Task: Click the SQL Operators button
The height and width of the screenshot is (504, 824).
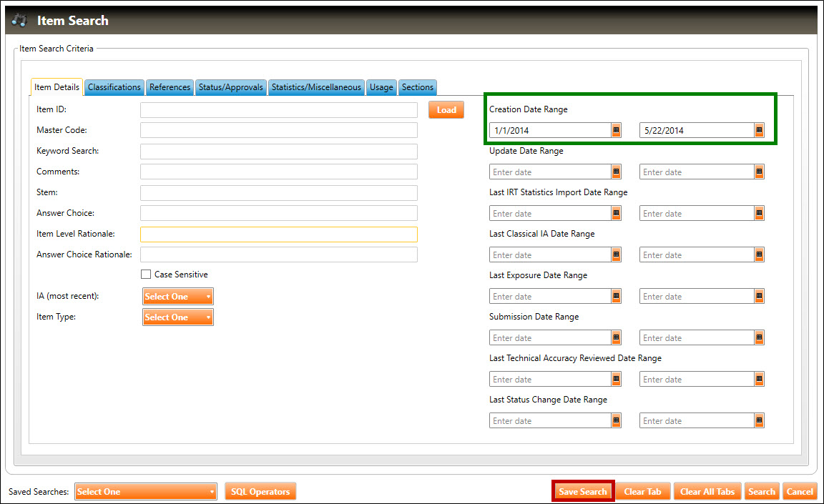Action: [260, 492]
